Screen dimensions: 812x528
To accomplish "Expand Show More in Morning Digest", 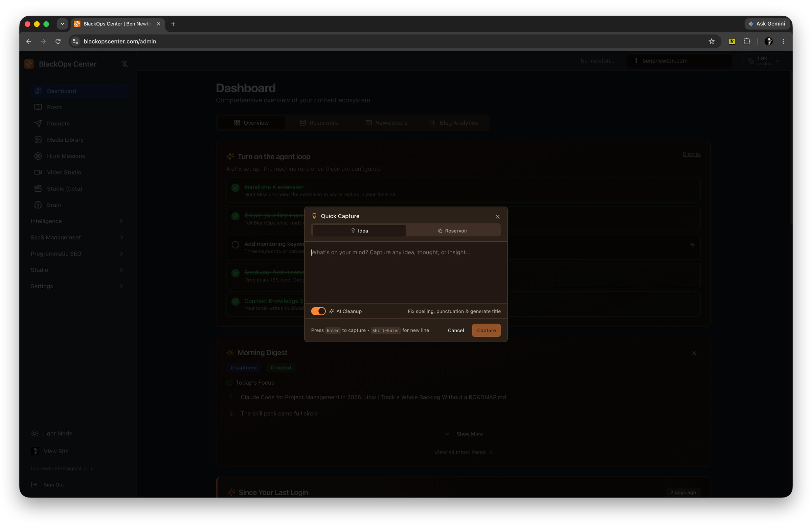I will (x=464, y=434).
